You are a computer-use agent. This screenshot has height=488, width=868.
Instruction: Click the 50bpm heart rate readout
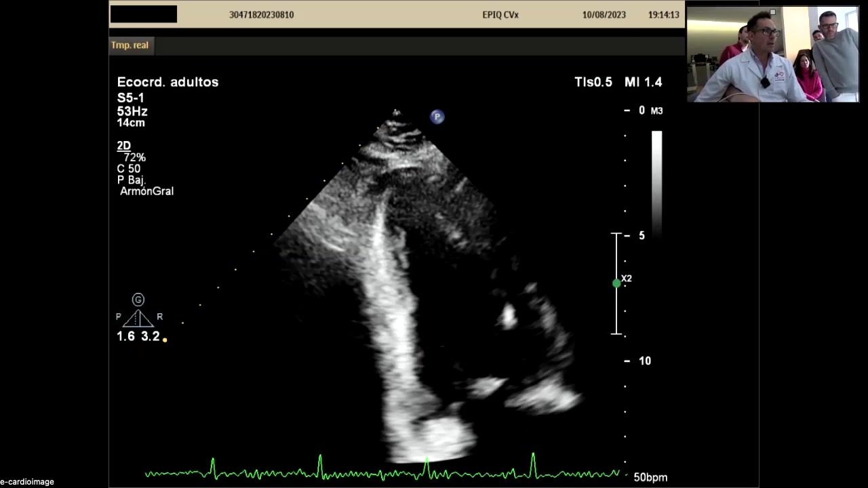coord(650,477)
